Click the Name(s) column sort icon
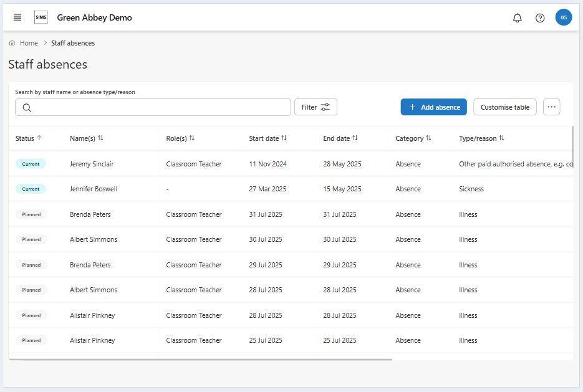The width and height of the screenshot is (583, 392). tap(100, 138)
